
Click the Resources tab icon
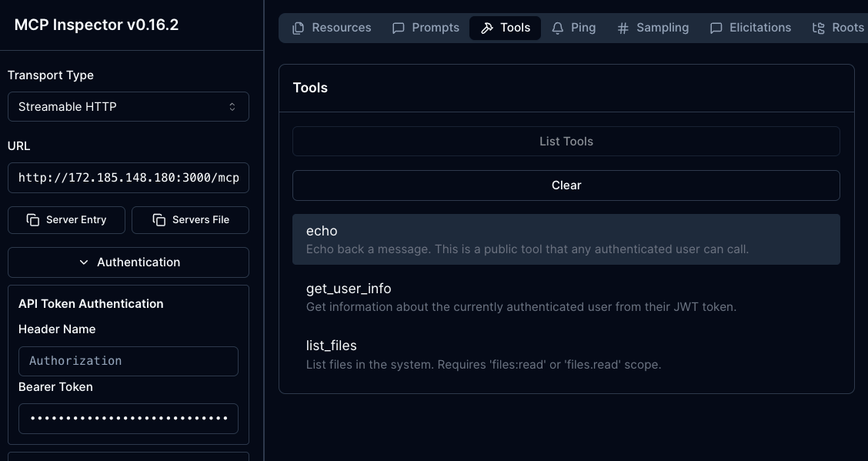[298, 28]
